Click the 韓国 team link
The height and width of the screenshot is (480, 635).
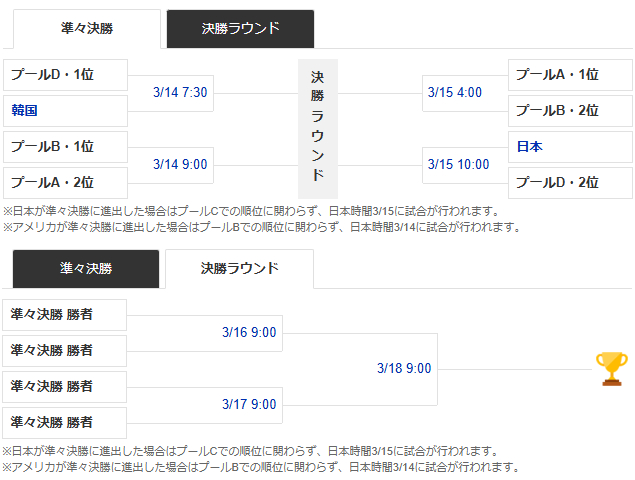[25, 111]
